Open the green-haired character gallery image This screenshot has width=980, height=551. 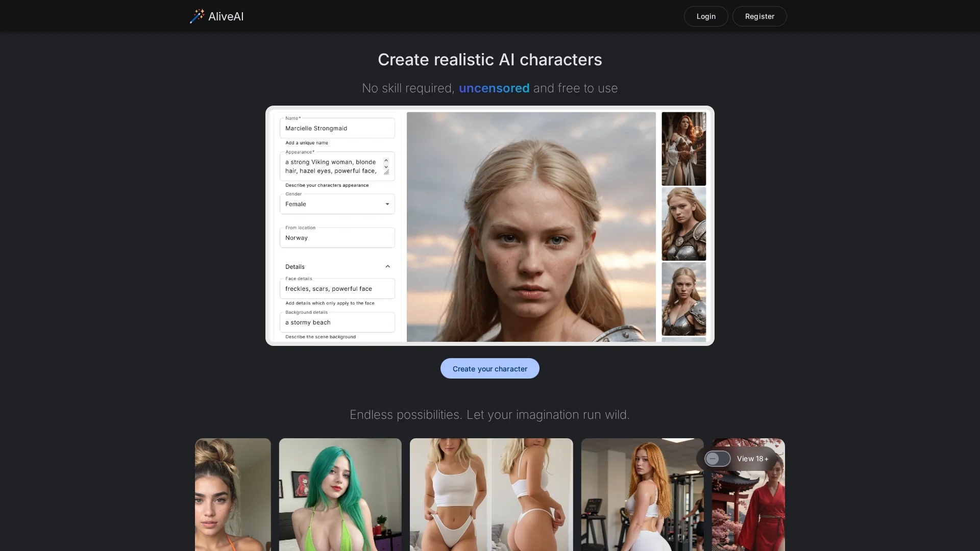tap(340, 494)
